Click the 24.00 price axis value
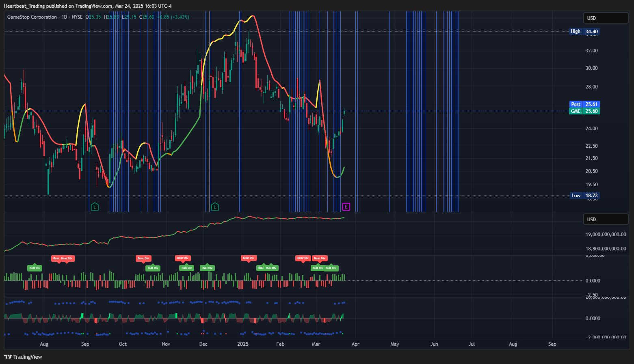Screen dimensions: 634x364 pos(591,129)
